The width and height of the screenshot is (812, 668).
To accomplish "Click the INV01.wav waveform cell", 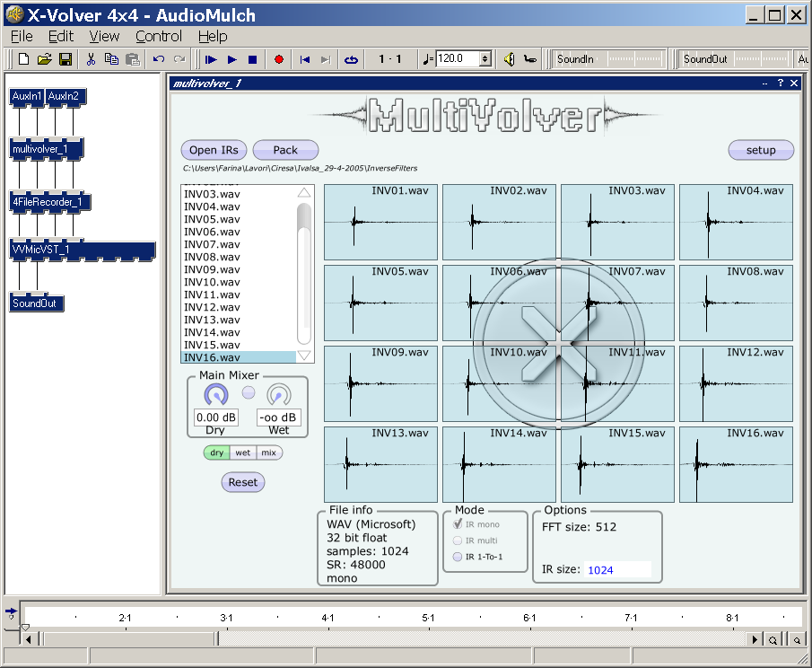I will click(380, 222).
